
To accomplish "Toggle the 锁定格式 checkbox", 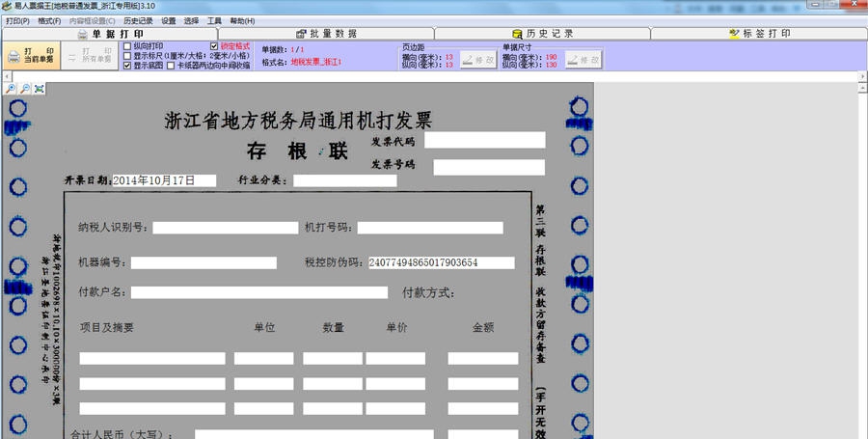I will pyautogui.click(x=214, y=46).
